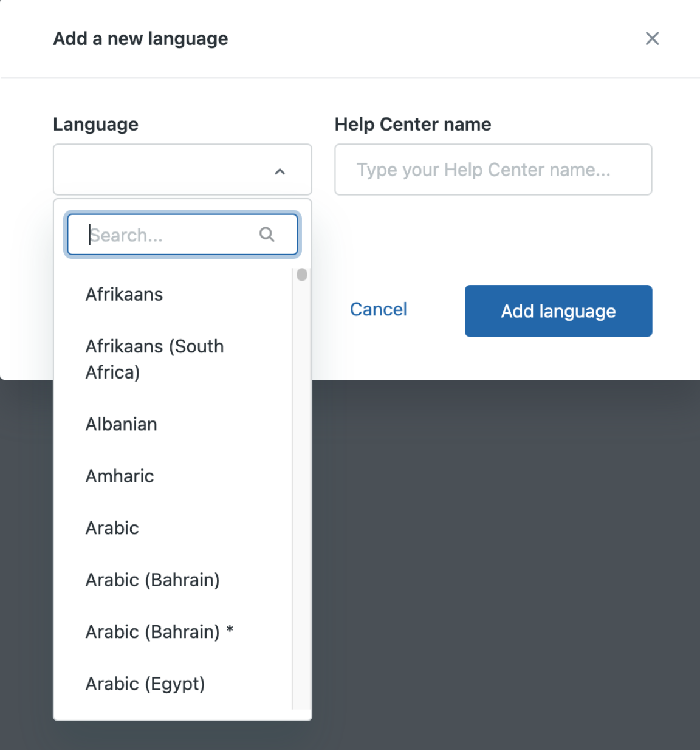Click the Help Center name label
This screenshot has height=751, width=700.
click(413, 125)
